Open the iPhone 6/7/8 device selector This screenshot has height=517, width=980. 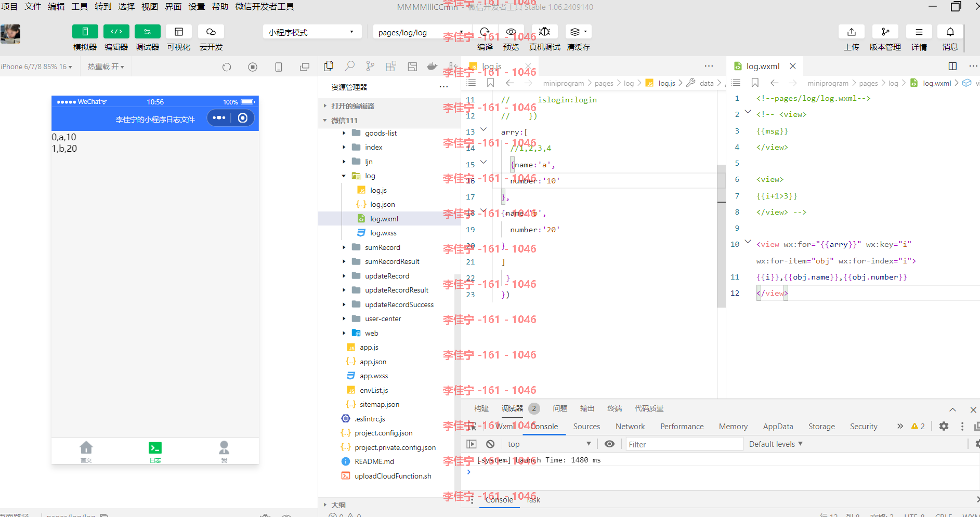[x=36, y=67]
